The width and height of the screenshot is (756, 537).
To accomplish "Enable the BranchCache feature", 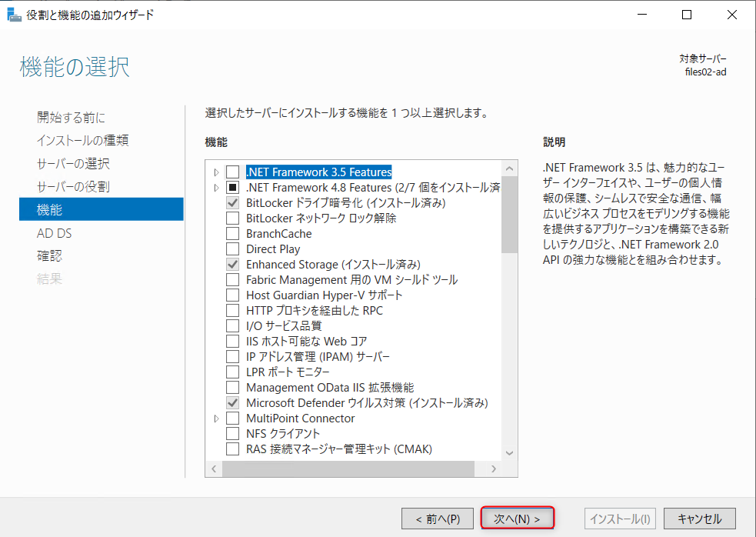I will pyautogui.click(x=231, y=233).
